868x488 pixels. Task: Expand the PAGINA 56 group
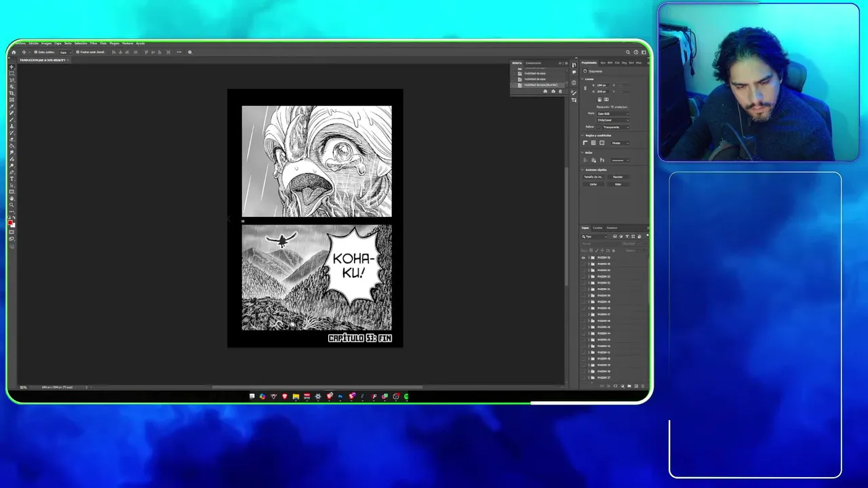pos(589,258)
